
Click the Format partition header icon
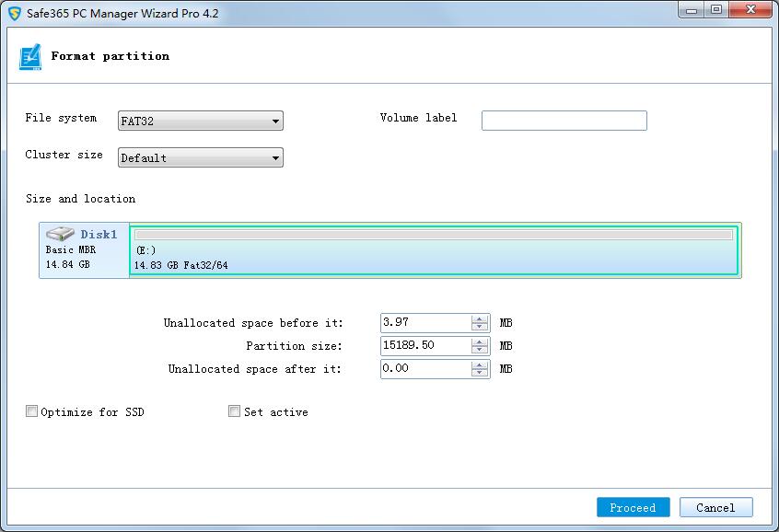click(x=30, y=57)
